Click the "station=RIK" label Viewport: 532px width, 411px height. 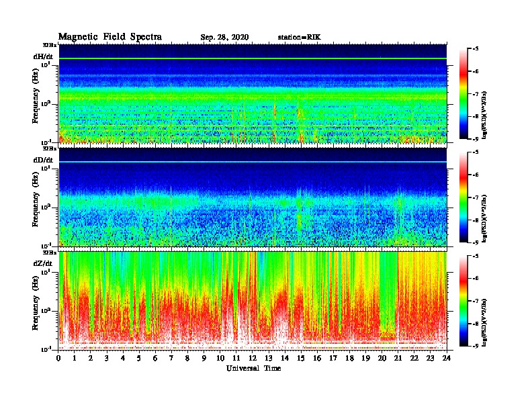(x=299, y=38)
